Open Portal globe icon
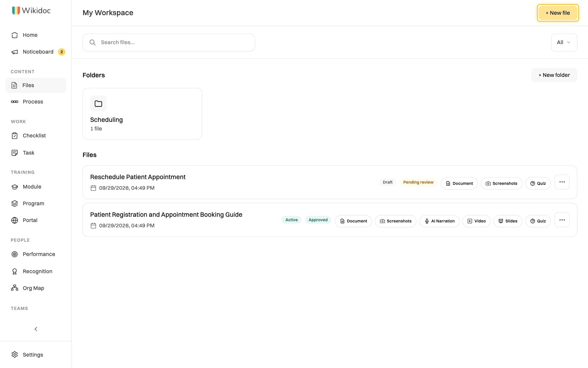Screen dimensions: 588x368 pos(14,220)
